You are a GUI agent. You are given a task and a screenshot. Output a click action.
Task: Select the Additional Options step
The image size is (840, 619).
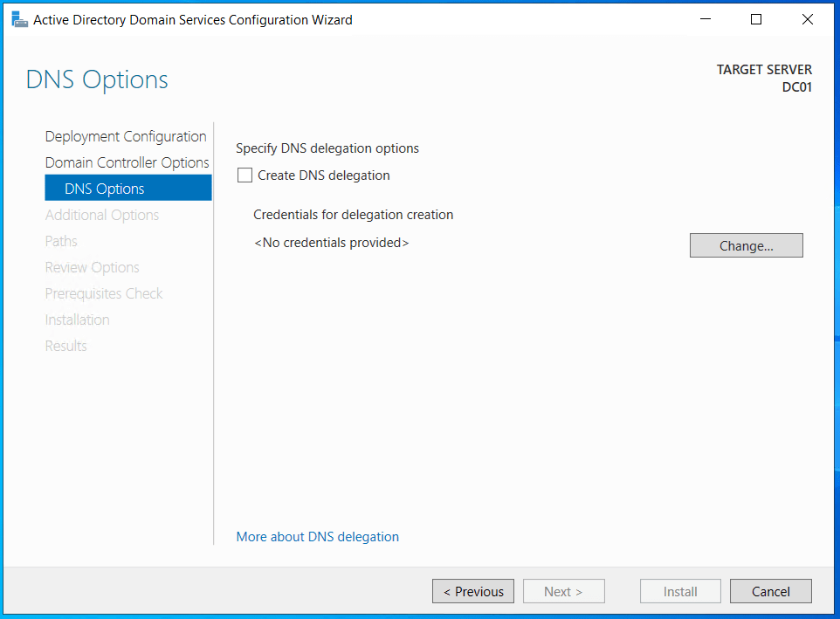[102, 215]
